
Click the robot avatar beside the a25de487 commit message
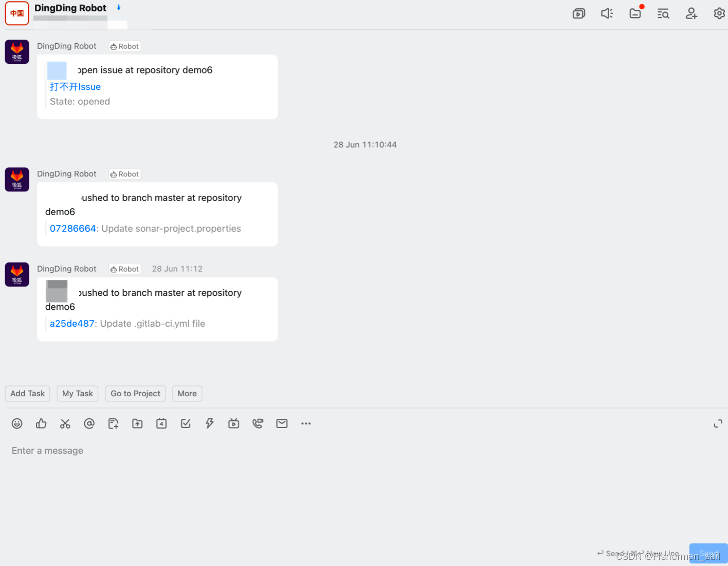tap(17, 274)
